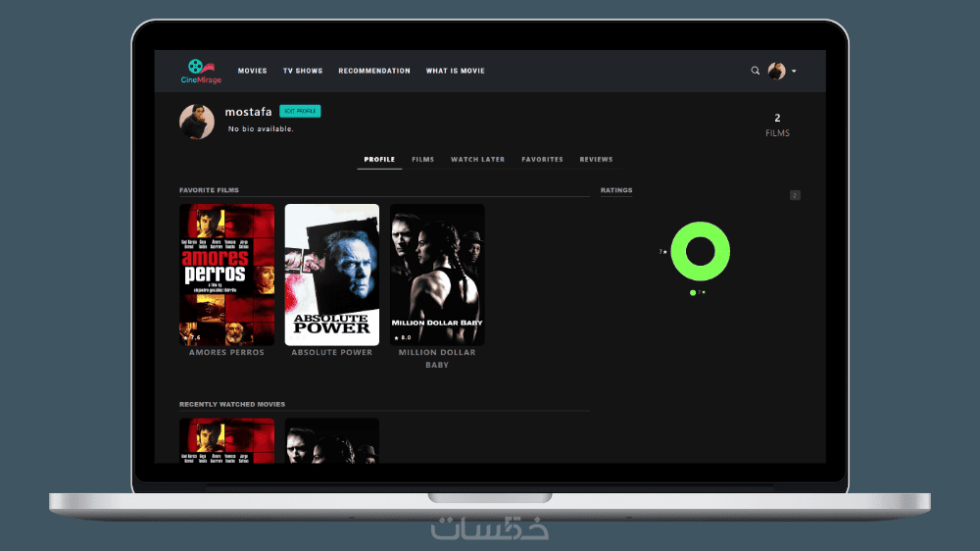Click the Absolute Power title link
Screen dimensions: 980x551
[x=332, y=352]
